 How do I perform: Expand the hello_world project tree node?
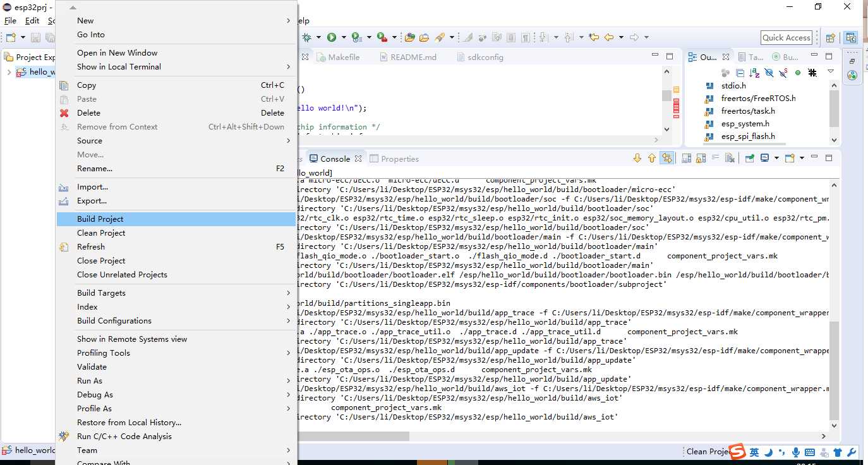(8, 72)
